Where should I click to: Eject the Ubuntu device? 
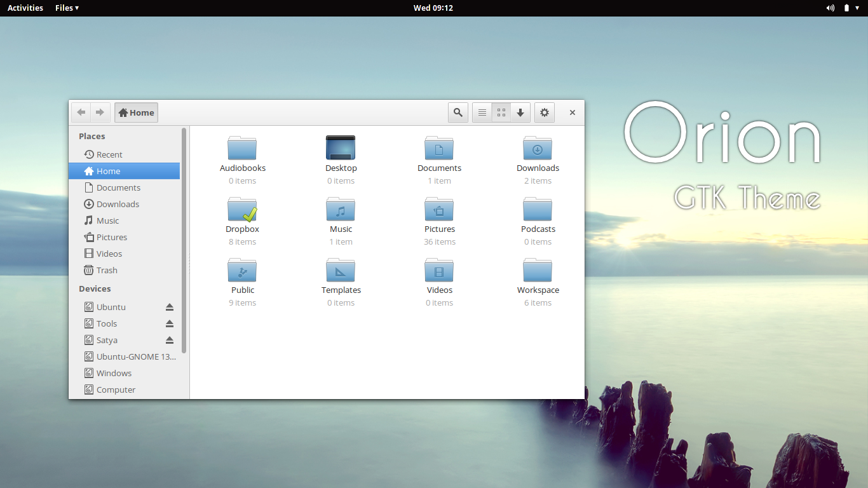[x=170, y=307]
